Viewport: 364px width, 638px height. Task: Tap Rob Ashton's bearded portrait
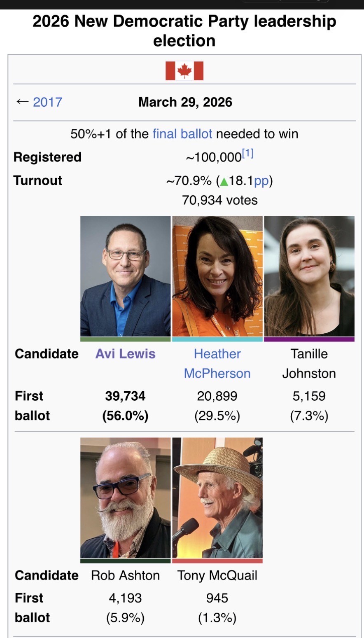[125, 498]
